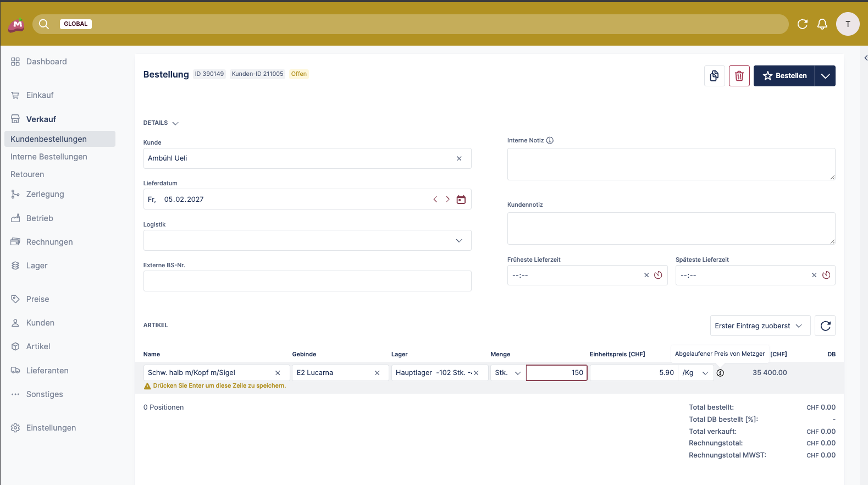
Task: Clear the Kunde field Ambühl Ueli
Action: pos(459,158)
